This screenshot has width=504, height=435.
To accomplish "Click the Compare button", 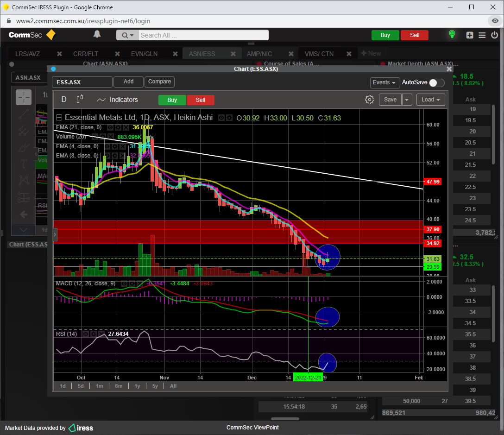I will (x=160, y=82).
